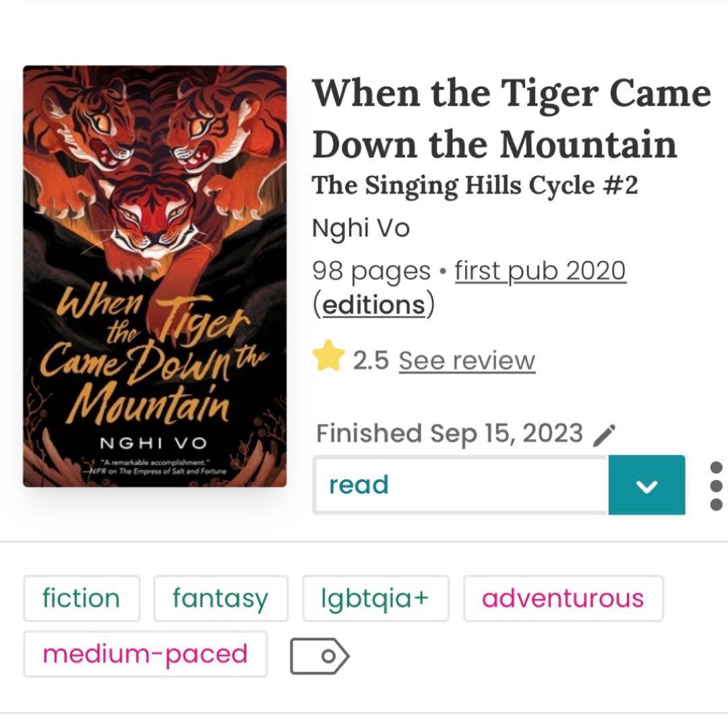
Task: Click the pencil icon to edit finish date
Action: [603, 435]
